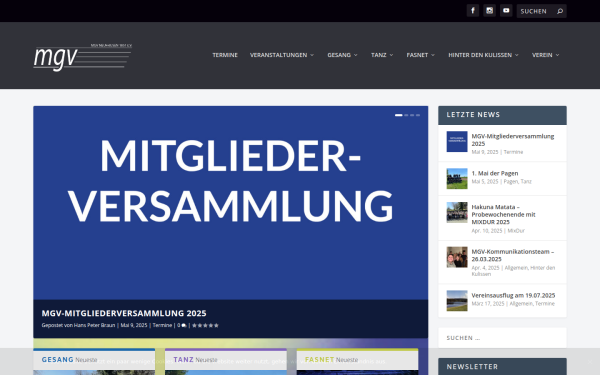This screenshot has width=600, height=375.
Task: Click the comment count icon in slide meta
Action: point(184,326)
